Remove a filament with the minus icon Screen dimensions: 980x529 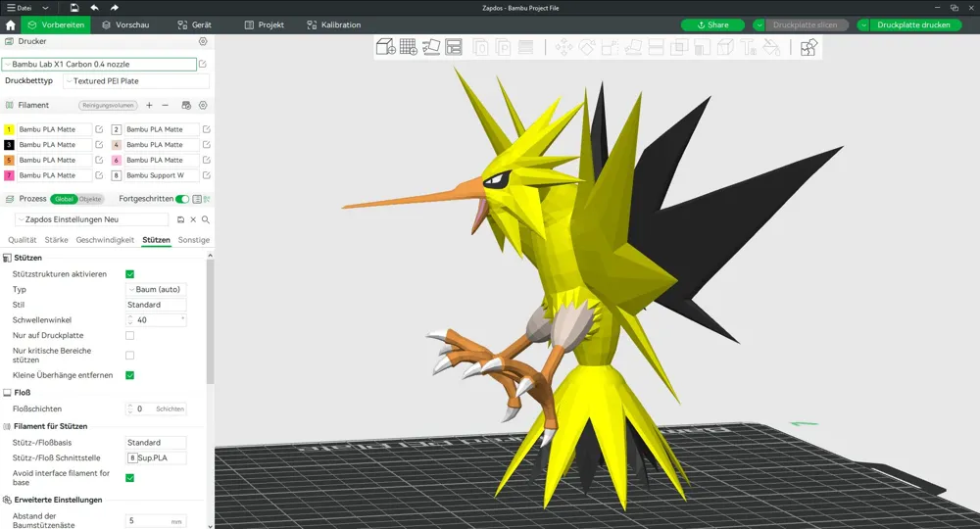point(165,105)
